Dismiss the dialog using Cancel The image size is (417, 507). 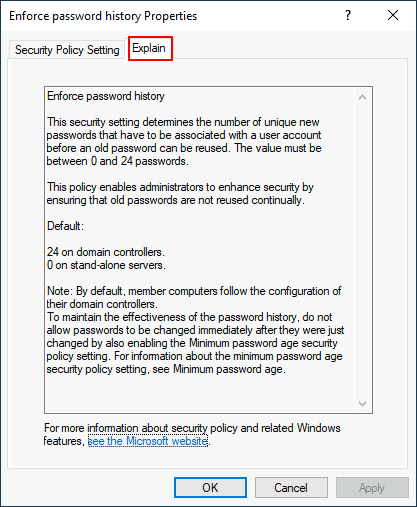click(291, 488)
